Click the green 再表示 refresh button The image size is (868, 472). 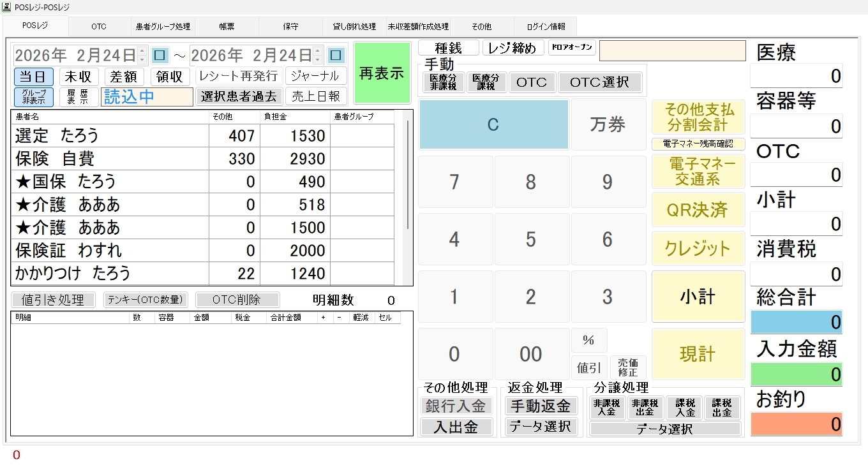(x=382, y=73)
